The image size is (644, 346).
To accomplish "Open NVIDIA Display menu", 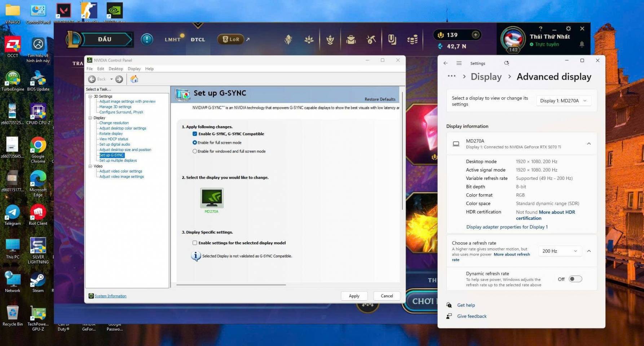I will click(134, 69).
